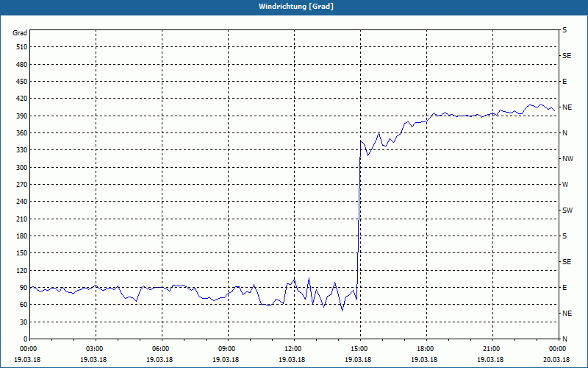Select the 480 y-axis value
This screenshot has height=368, width=588.
pos(22,65)
